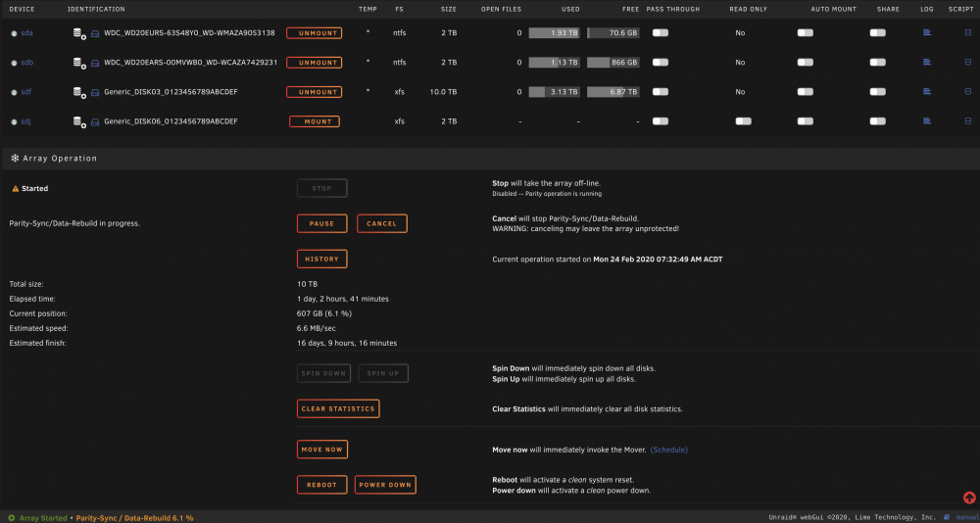Click the Spin Down button

pyautogui.click(x=323, y=374)
